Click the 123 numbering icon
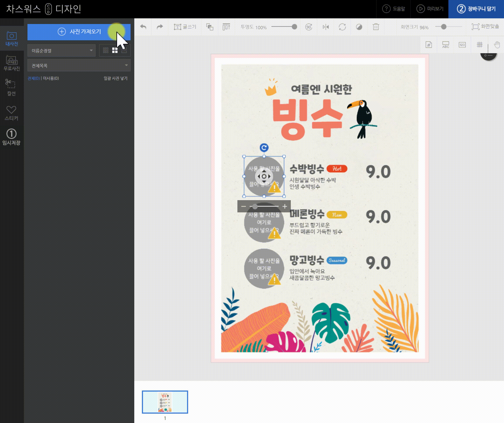 pyautogui.click(x=462, y=45)
